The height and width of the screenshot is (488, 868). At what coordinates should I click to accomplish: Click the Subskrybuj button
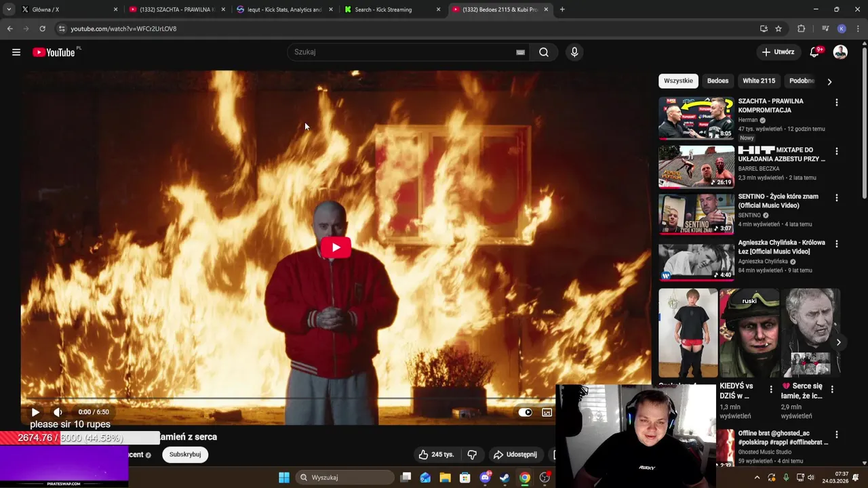(185, 455)
